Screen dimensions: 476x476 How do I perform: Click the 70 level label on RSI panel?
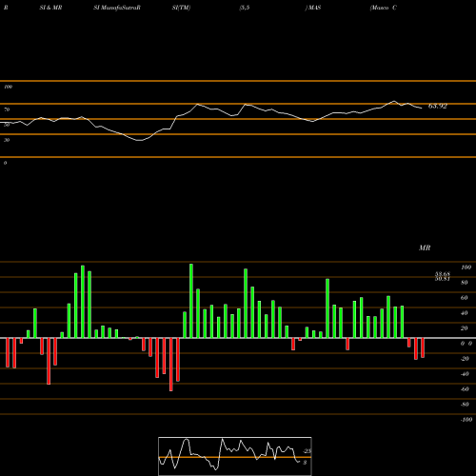click(x=7, y=109)
